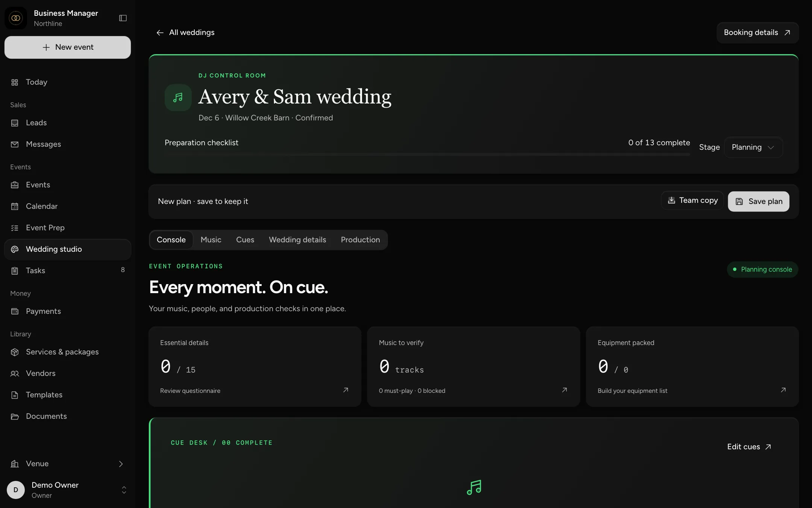This screenshot has width=812, height=508.
Task: Open Essential details card arrow
Action: point(345,390)
